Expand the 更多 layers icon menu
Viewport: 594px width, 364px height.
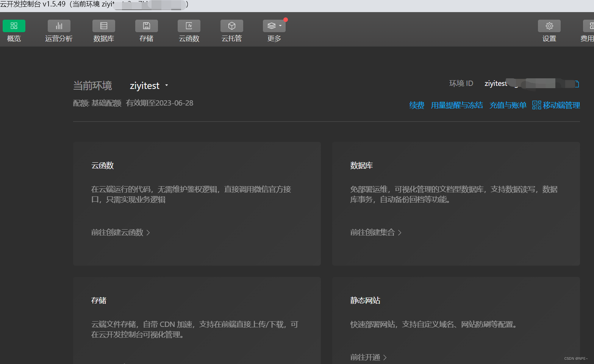[274, 26]
